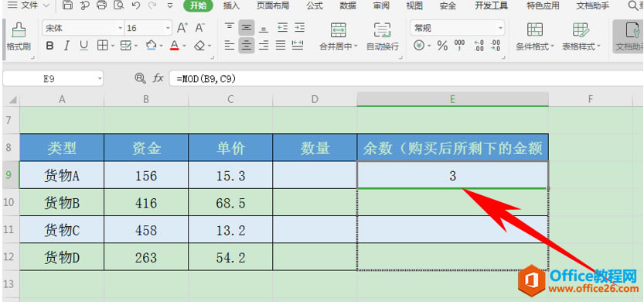644x302 pixels.
Task: Click the formula bar showing =MOD(B9,C9)
Action: 407,78
